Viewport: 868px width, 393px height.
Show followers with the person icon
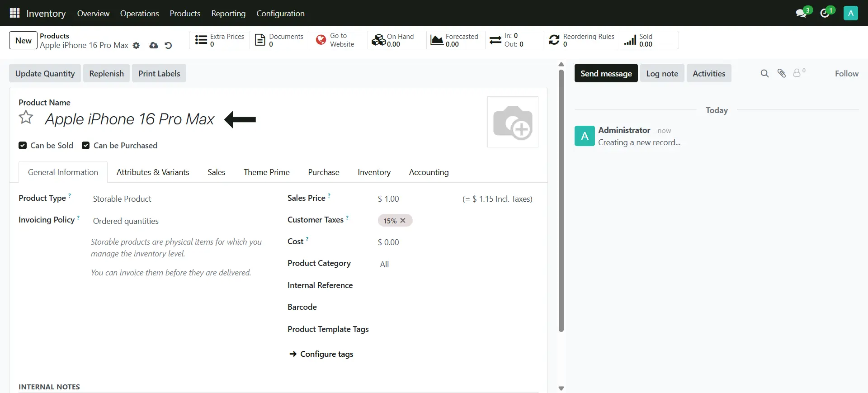[797, 73]
